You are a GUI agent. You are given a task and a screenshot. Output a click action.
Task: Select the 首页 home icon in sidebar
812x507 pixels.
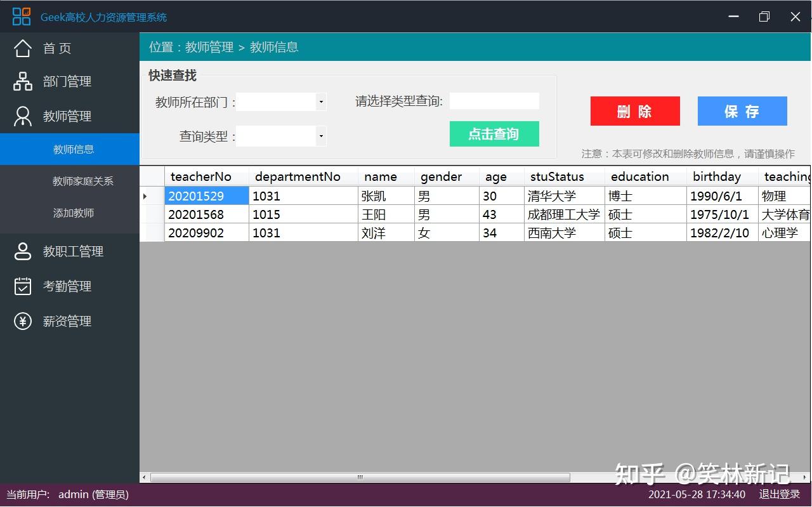[x=22, y=48]
